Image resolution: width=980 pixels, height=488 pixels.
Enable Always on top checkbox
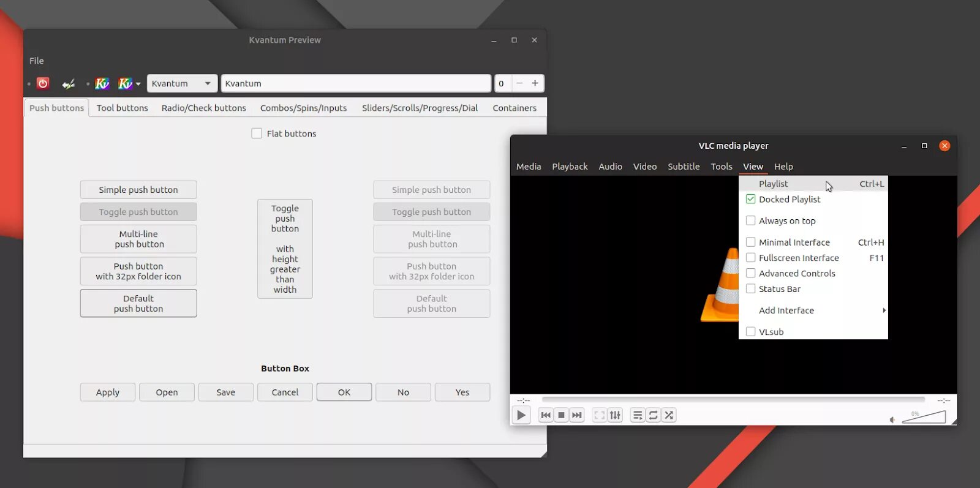point(750,220)
